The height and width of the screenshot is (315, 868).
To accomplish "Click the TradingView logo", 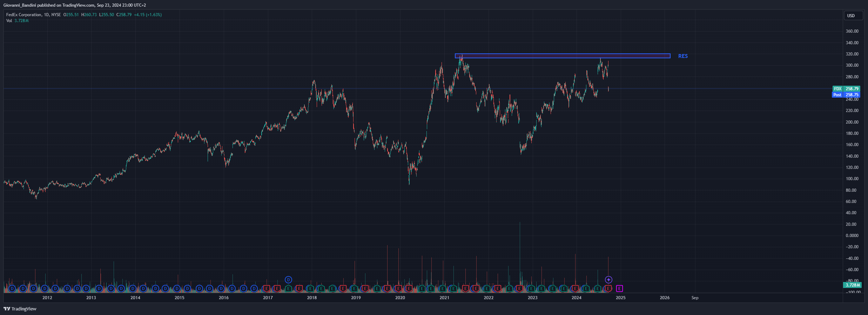I will 20,309.
